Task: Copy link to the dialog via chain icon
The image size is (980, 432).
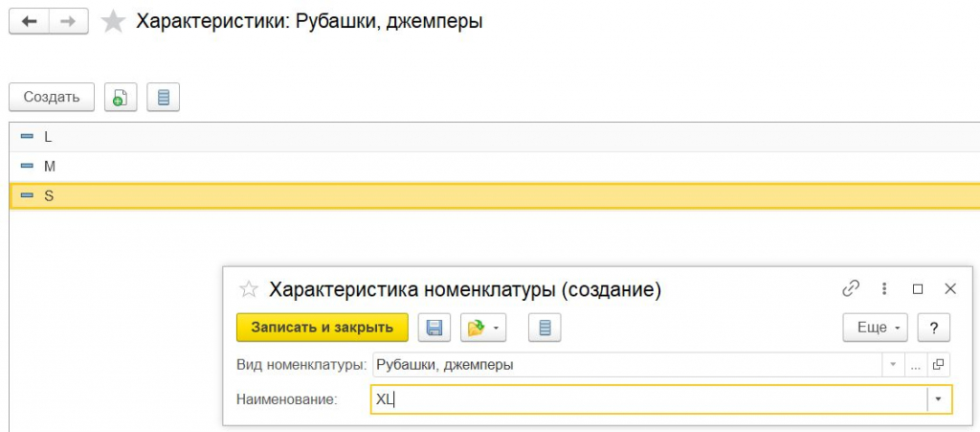Action: pyautogui.click(x=851, y=288)
